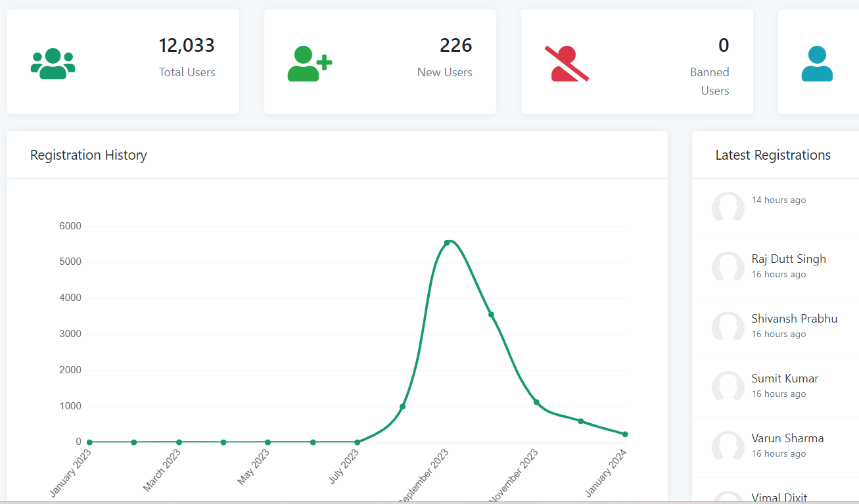Click the 16 hours ago under Varun Sharma
Screen dimensions: 859x504
coord(779,453)
